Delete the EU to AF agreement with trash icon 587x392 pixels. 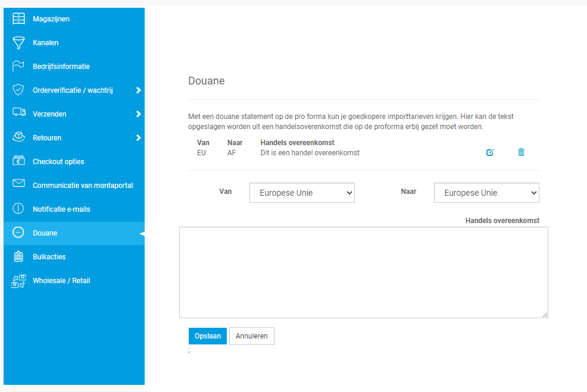click(x=521, y=152)
